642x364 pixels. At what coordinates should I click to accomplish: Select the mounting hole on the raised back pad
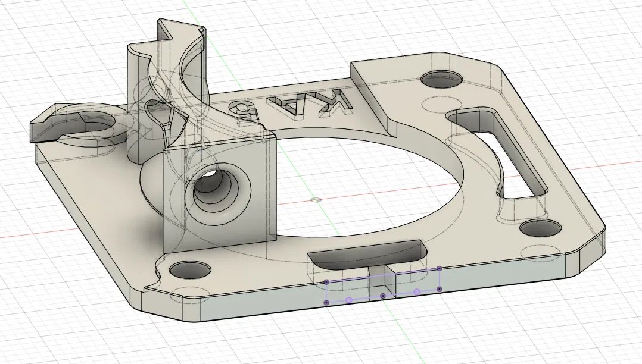coord(442,79)
